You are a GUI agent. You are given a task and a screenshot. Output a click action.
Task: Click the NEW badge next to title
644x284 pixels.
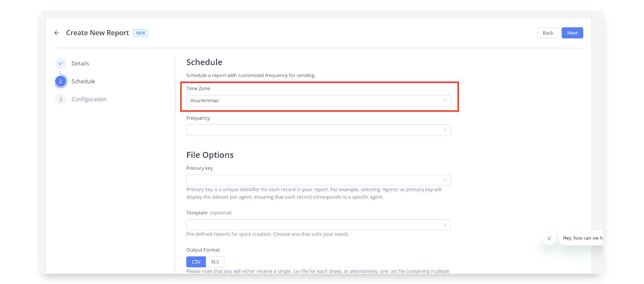(x=140, y=33)
